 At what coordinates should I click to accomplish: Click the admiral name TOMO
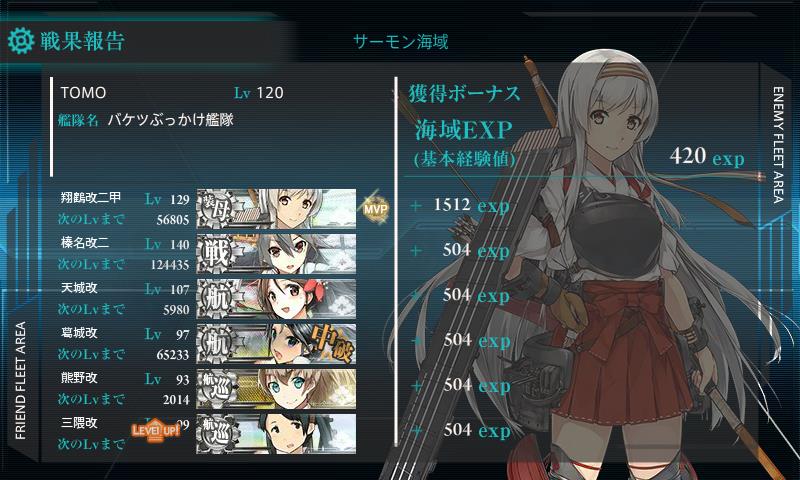click(x=83, y=93)
